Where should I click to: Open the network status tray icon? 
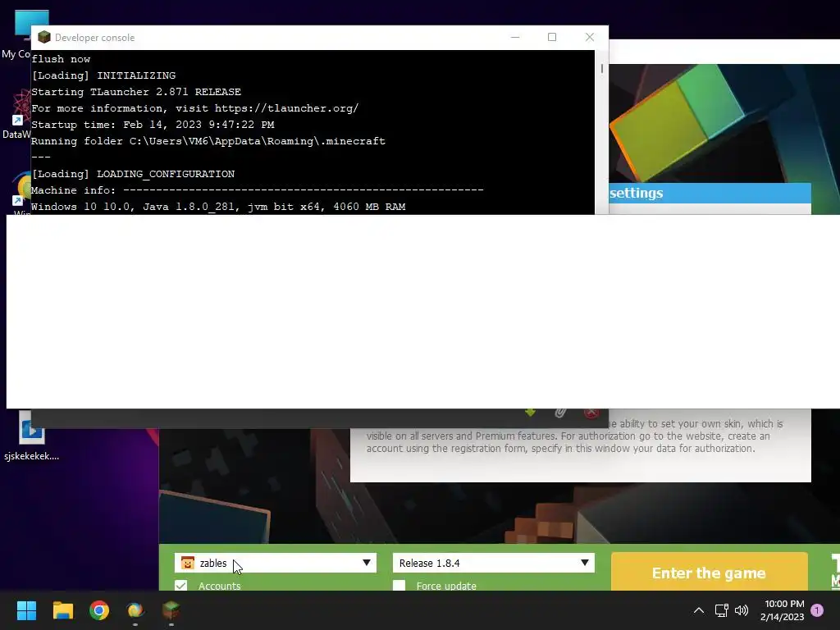721,610
